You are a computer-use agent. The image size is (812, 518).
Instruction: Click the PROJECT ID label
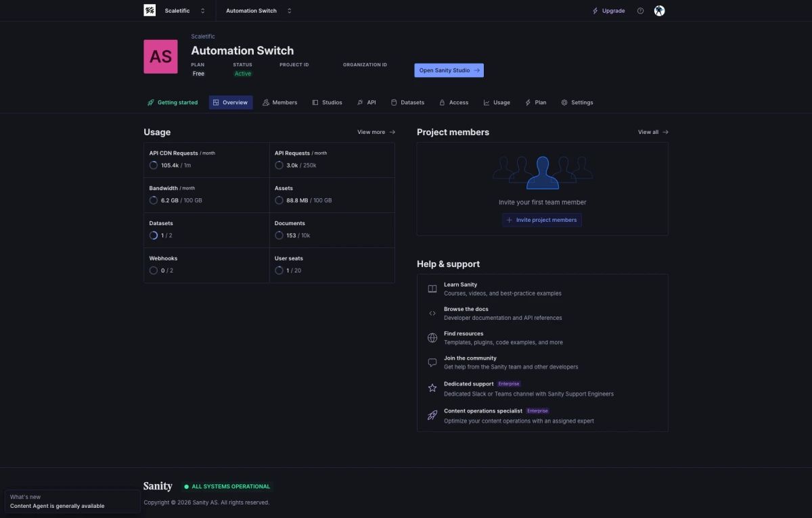click(294, 65)
